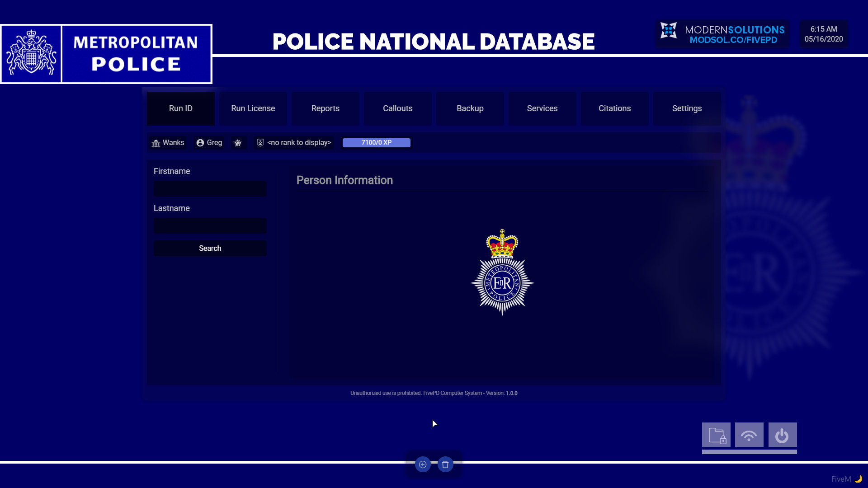This screenshot has height=488, width=868.
Task: Click the Wi-Fi signal icon
Action: tap(749, 435)
